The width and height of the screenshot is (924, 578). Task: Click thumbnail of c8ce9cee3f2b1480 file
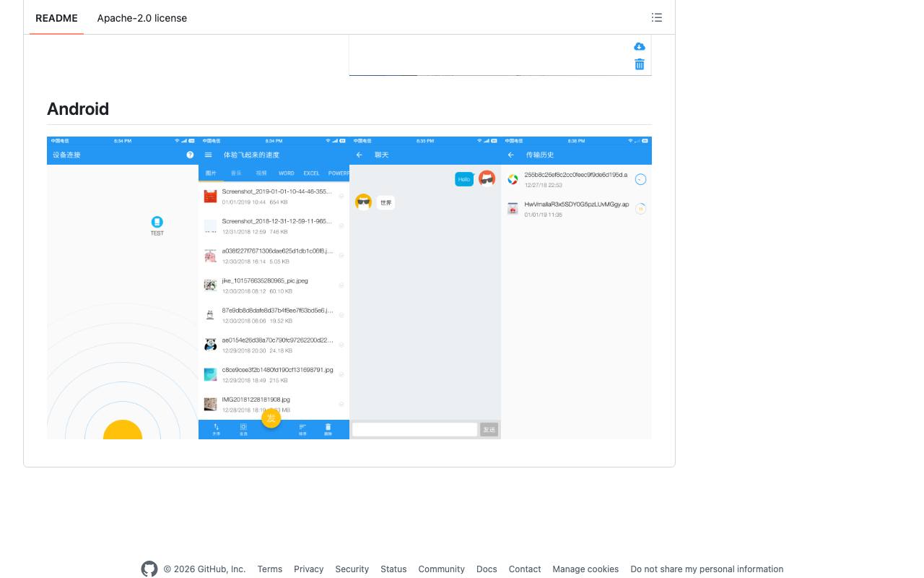(x=210, y=374)
